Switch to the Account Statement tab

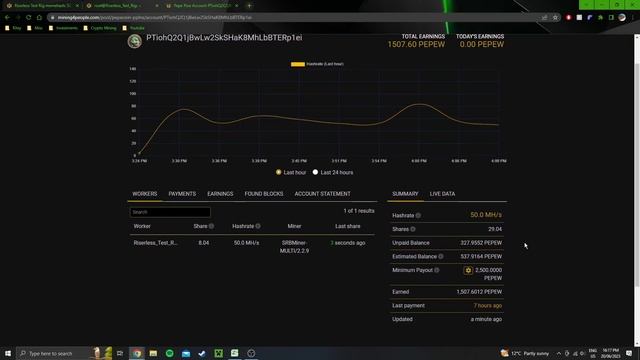(x=322, y=194)
